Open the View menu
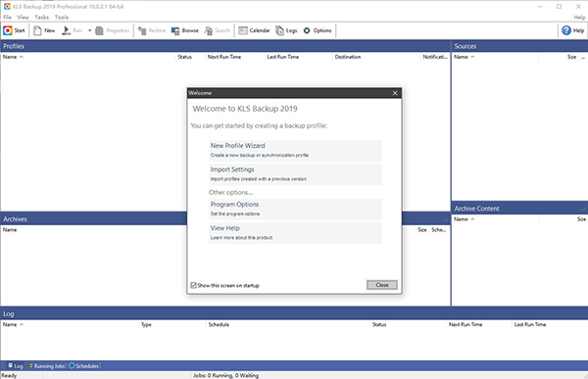This screenshot has height=379, width=588. pyautogui.click(x=23, y=18)
